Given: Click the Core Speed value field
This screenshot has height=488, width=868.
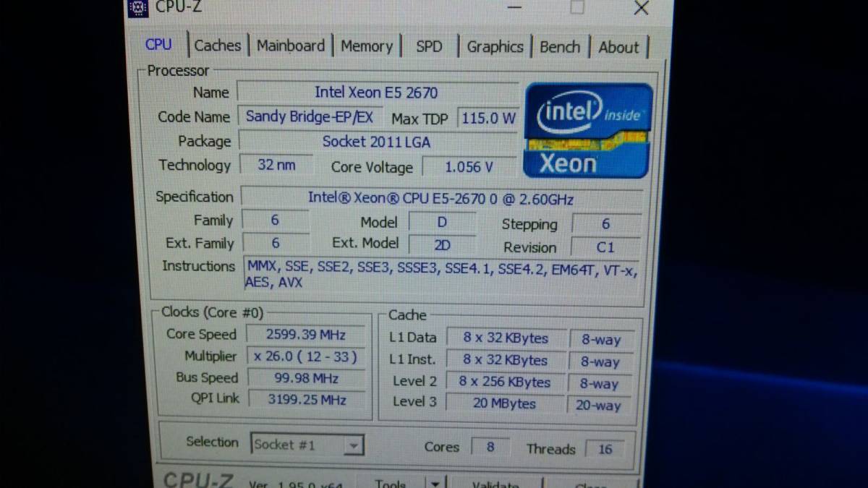Looking at the screenshot, I should [306, 335].
